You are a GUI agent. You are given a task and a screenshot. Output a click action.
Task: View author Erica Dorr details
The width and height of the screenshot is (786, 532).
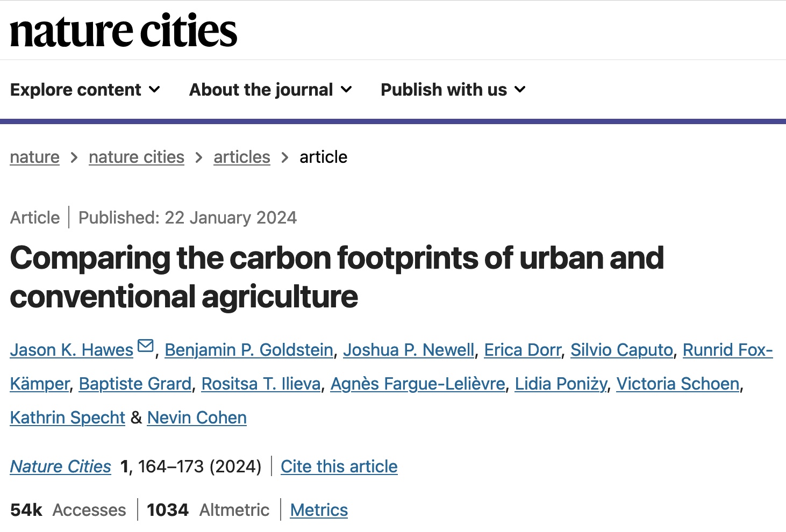[522, 350]
